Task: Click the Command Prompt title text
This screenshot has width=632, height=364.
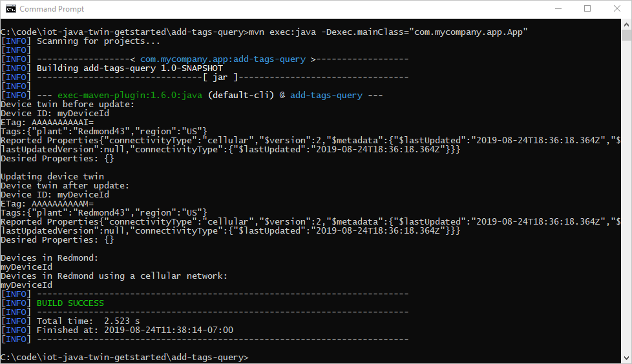Action: coord(52,9)
